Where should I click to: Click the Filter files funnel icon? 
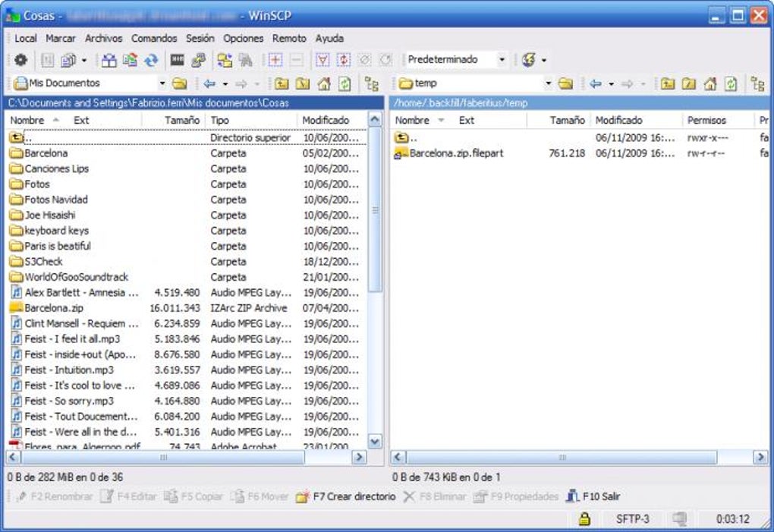(x=322, y=60)
